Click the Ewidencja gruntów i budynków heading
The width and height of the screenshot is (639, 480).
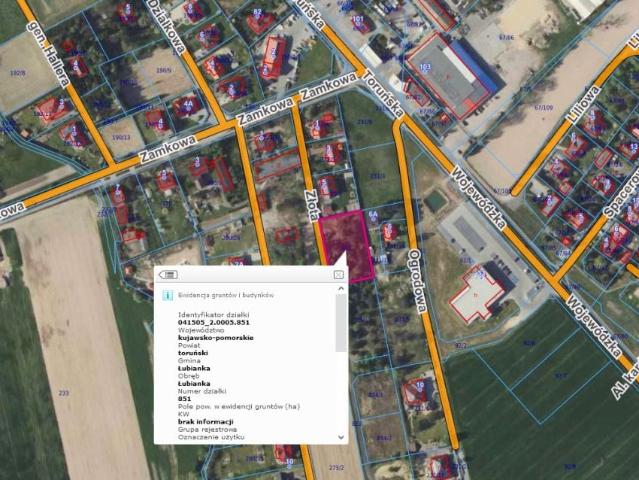click(226, 296)
